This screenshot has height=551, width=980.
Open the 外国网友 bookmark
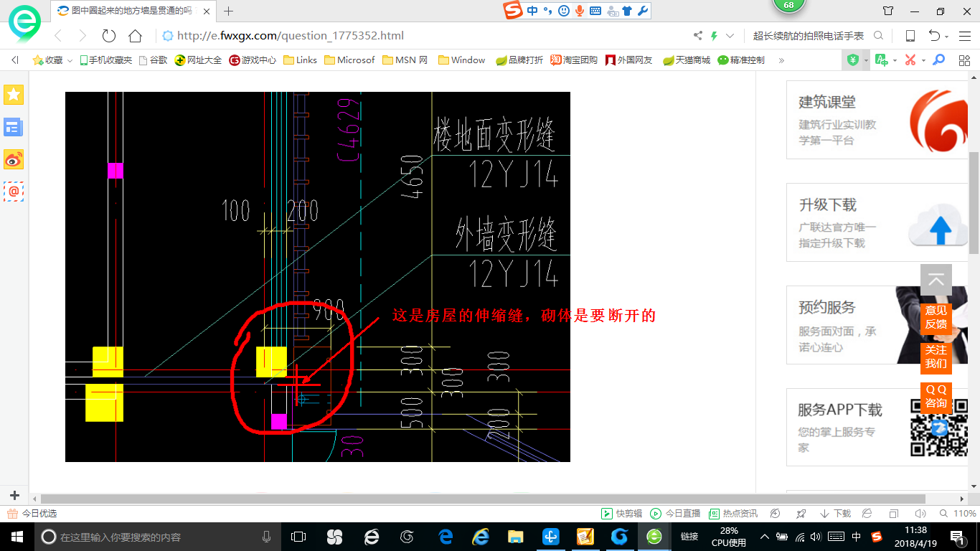[629, 60]
